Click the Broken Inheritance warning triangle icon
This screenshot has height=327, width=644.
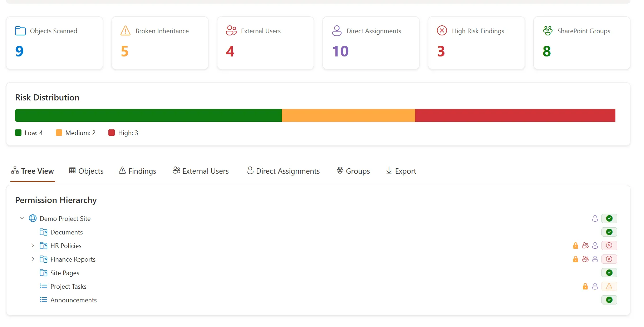pos(126,31)
